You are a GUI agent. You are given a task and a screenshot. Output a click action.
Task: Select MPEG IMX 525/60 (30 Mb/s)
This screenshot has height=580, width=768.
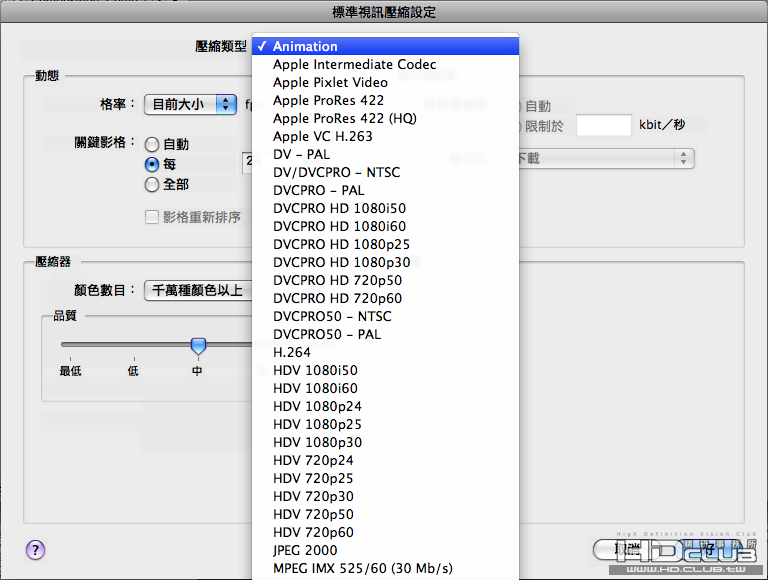(x=385, y=568)
